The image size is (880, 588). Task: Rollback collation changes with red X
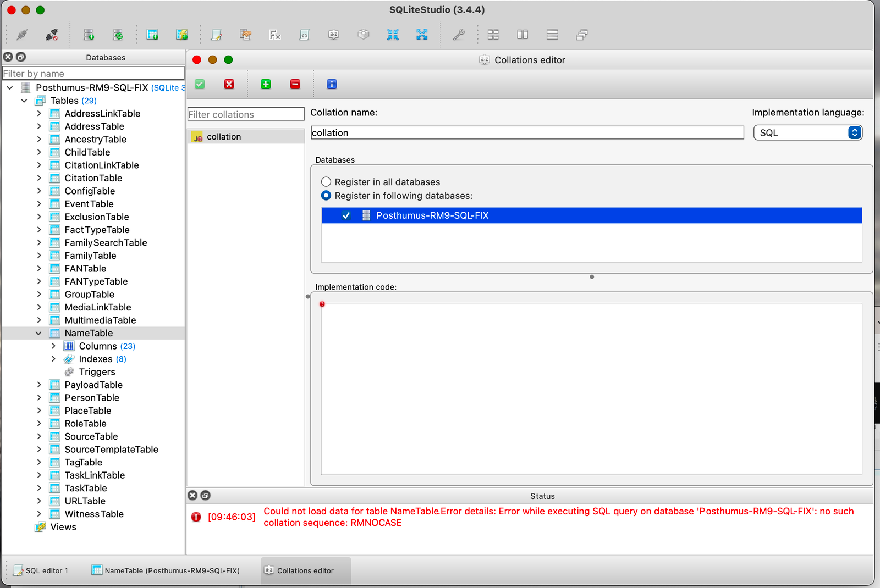tap(229, 84)
